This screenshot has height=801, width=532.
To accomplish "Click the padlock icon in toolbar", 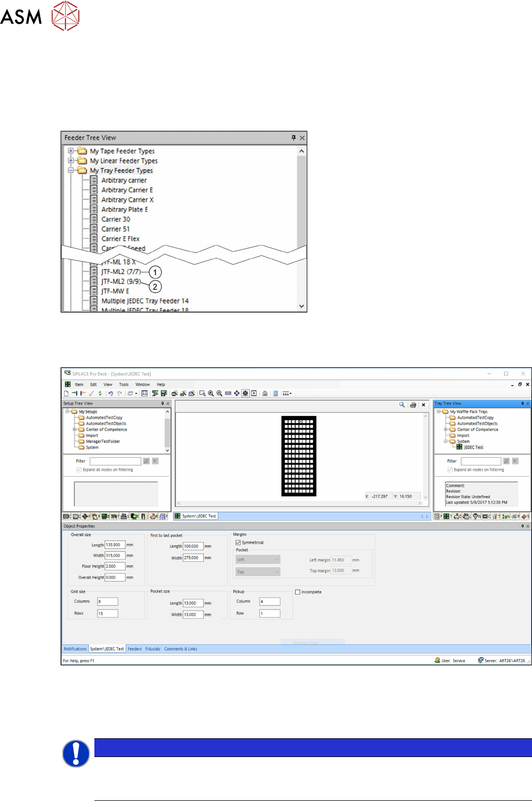I will pos(264,393).
